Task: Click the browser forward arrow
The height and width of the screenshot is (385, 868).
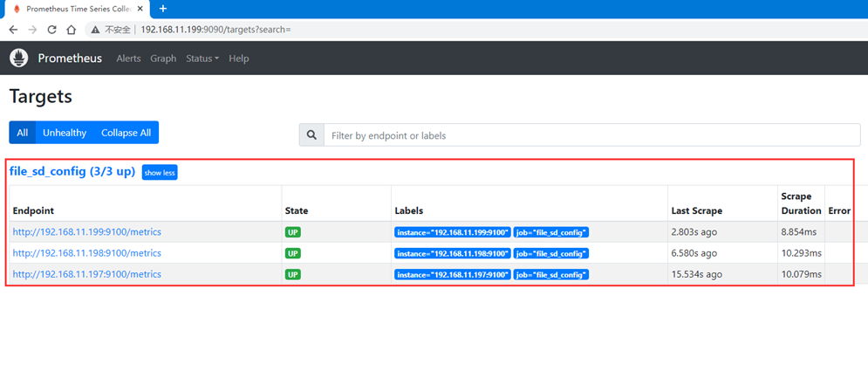Action: (x=32, y=30)
